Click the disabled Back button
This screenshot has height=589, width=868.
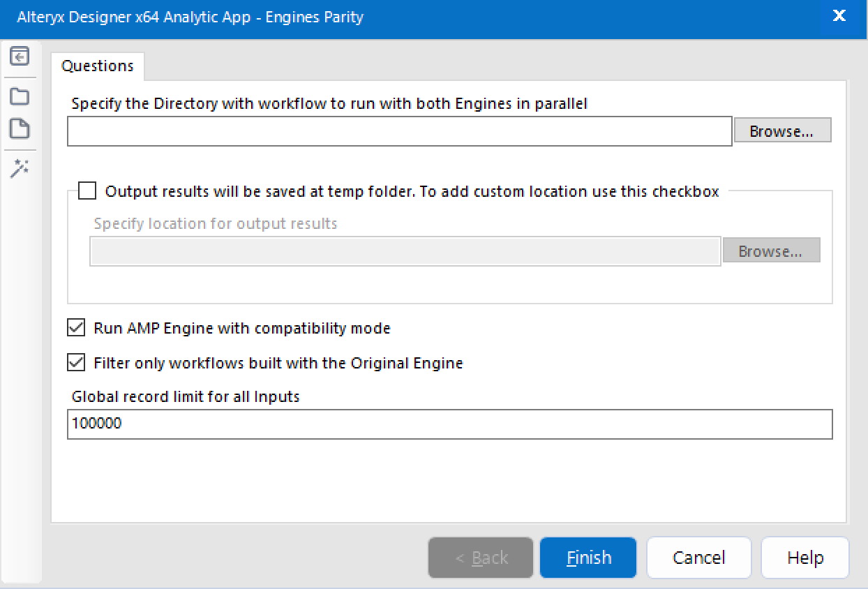(x=480, y=558)
